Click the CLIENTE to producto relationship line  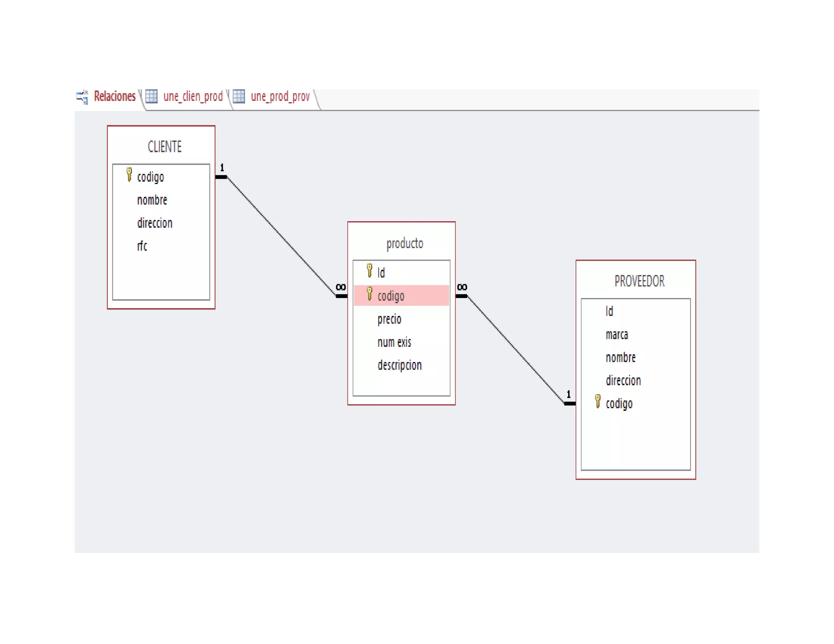pyautogui.click(x=281, y=236)
